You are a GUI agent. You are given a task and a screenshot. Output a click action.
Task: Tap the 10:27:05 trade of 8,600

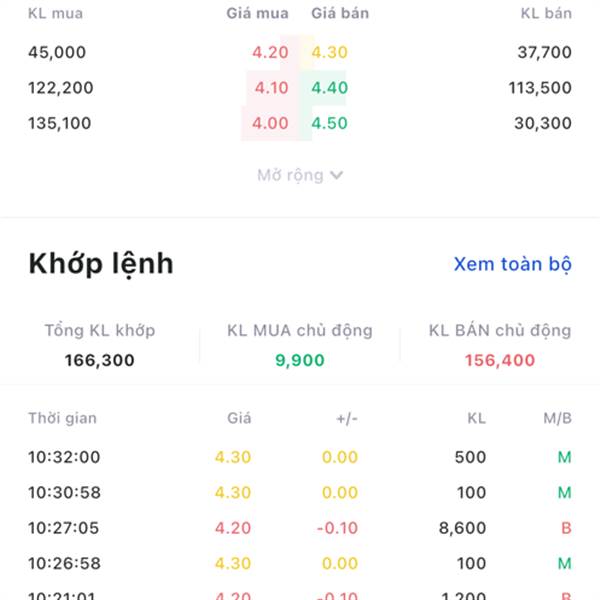[300, 528]
